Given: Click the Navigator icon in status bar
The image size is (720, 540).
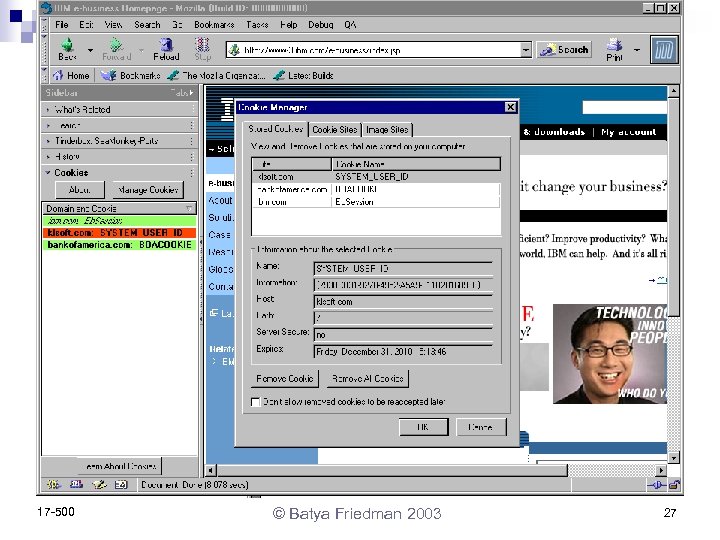Looking at the screenshot, I should point(53,484).
